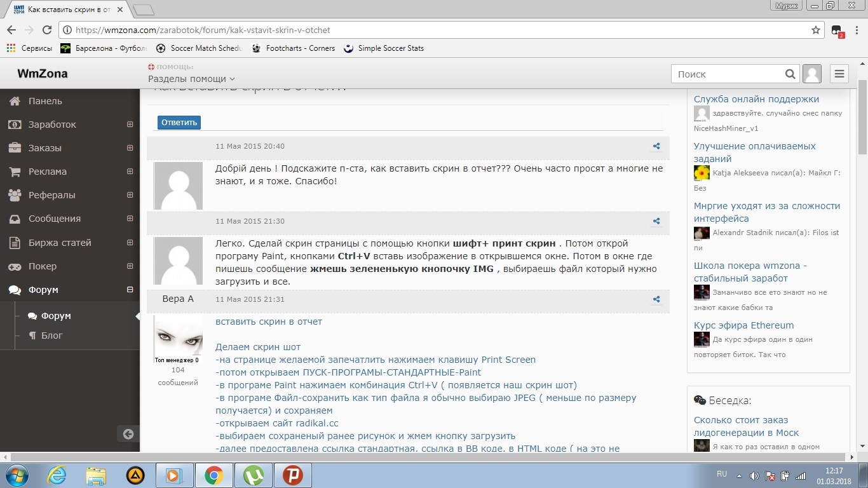Expand the Заработок plus toggle
This screenshot has height=488, width=868.
coord(130,125)
